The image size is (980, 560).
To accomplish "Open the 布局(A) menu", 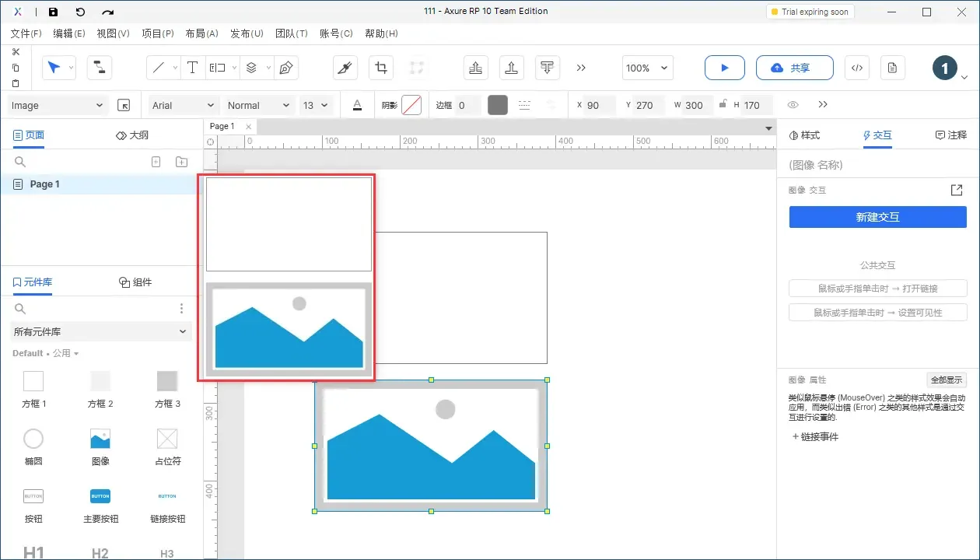I will pos(201,33).
